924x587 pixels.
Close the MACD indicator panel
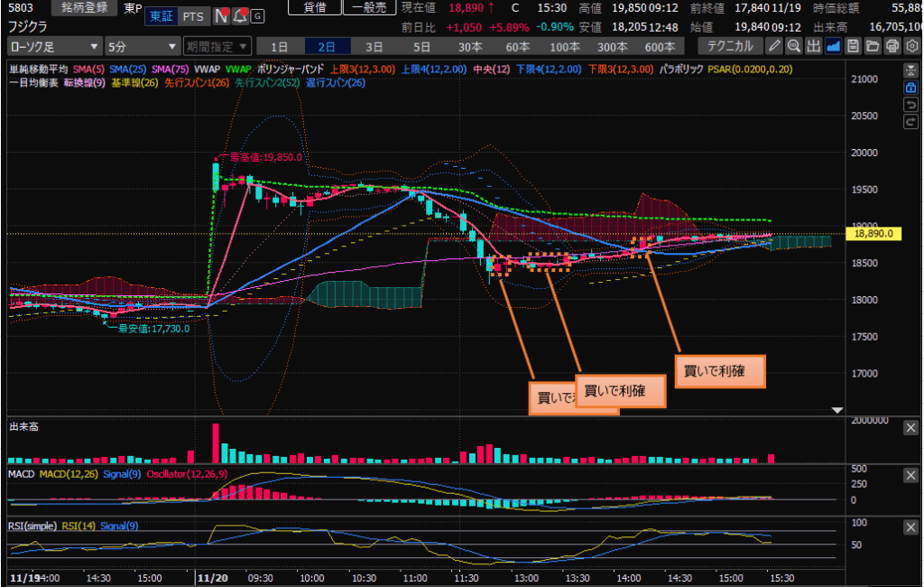(910, 475)
